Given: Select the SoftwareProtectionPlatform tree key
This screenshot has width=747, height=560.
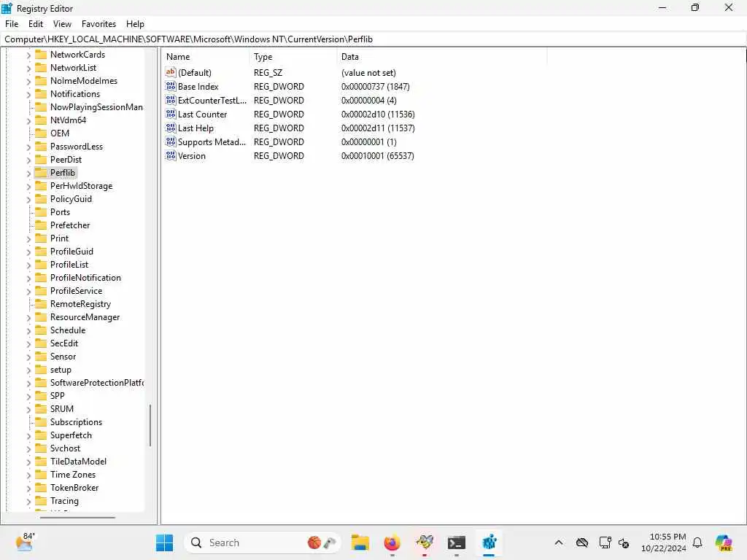Looking at the screenshot, I should pos(97,383).
